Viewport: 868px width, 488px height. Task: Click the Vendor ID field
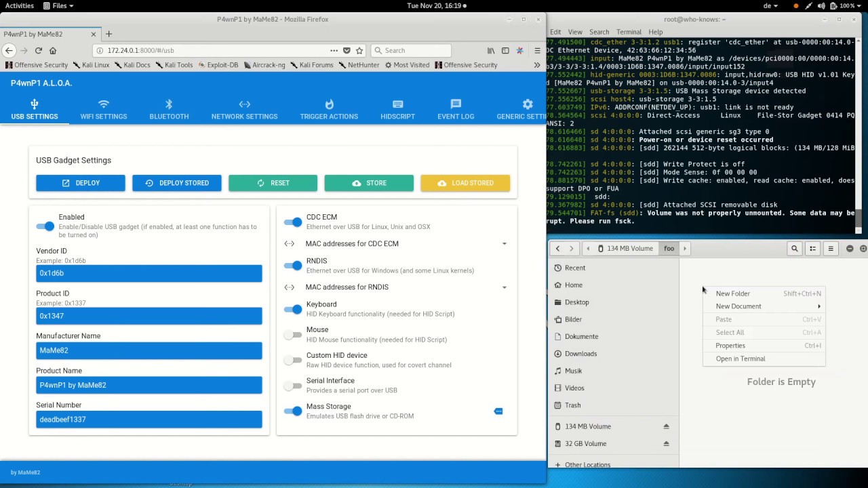(149, 273)
